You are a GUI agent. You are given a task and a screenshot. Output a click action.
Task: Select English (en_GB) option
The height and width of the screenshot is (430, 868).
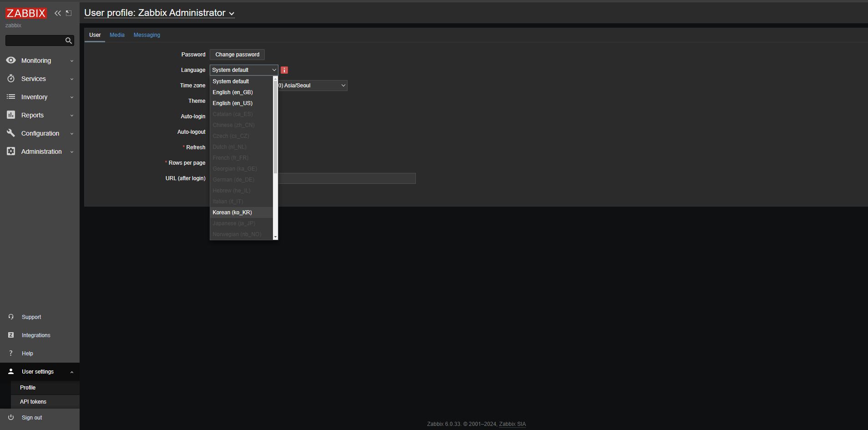pos(241,92)
